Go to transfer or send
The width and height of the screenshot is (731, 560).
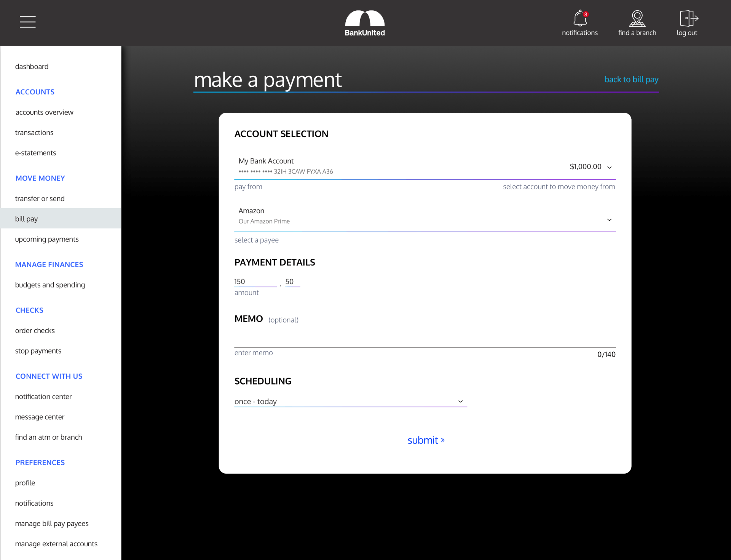(40, 198)
